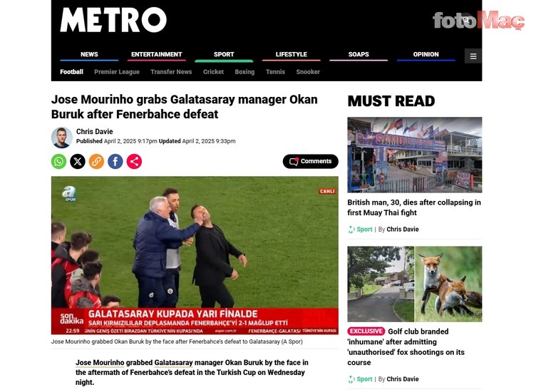The height and width of the screenshot is (392, 536).
Task: Open the Comments button
Action: click(310, 161)
